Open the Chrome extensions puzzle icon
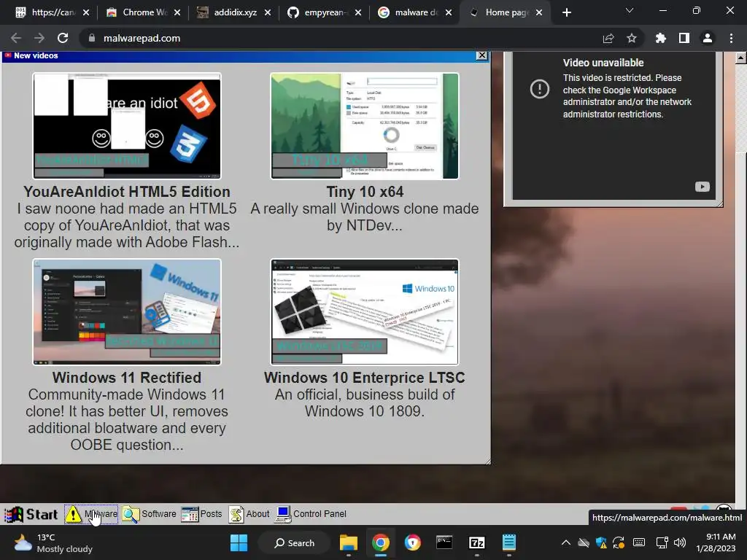This screenshot has width=747, height=560. tap(661, 38)
